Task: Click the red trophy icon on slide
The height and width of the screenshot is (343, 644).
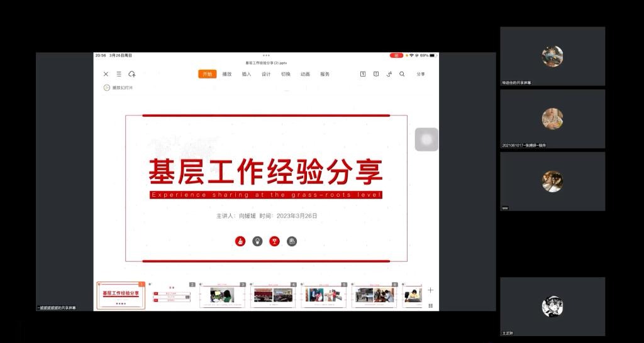Action: [274, 241]
